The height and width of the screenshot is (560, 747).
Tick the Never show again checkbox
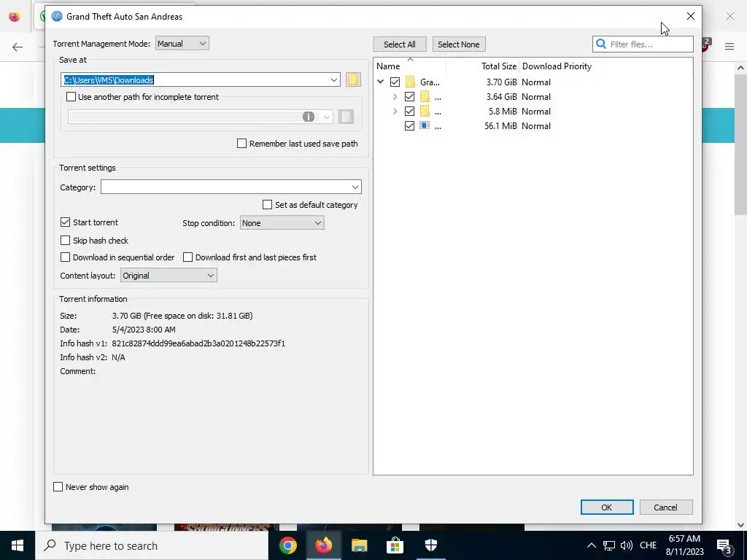58,486
